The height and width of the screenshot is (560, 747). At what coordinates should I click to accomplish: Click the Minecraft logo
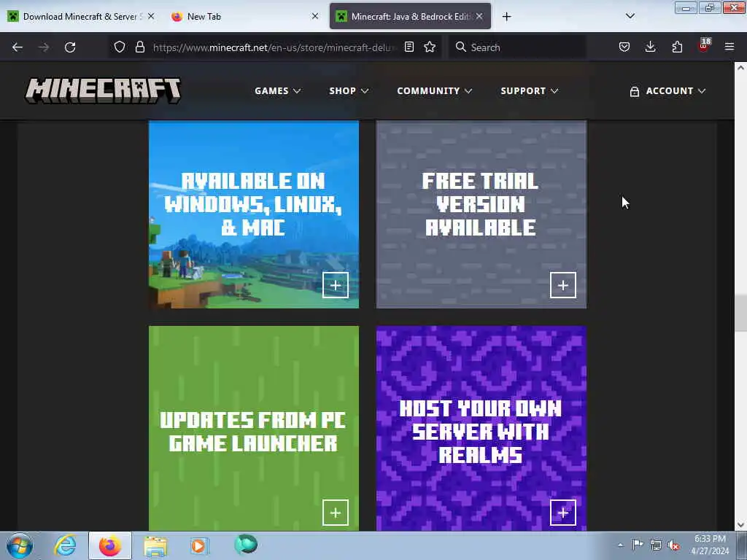(x=103, y=90)
